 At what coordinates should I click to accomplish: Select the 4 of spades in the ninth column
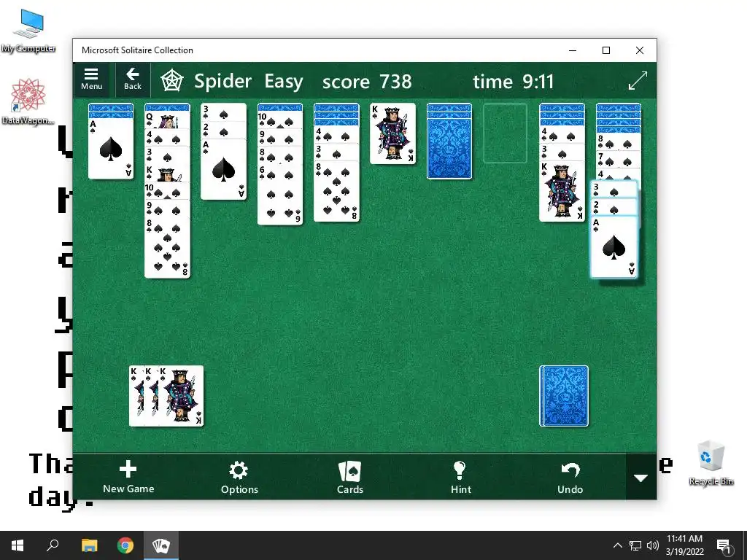click(x=562, y=134)
